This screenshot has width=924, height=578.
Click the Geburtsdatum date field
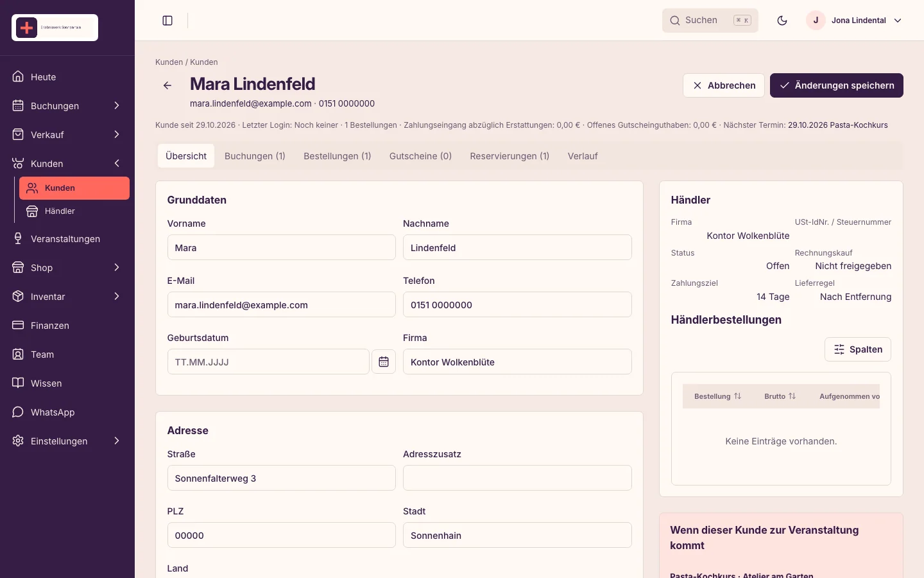point(268,362)
